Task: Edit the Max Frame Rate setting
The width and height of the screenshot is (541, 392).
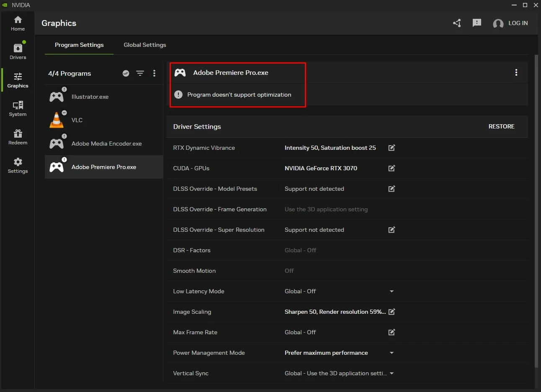Action: pyautogui.click(x=392, y=332)
